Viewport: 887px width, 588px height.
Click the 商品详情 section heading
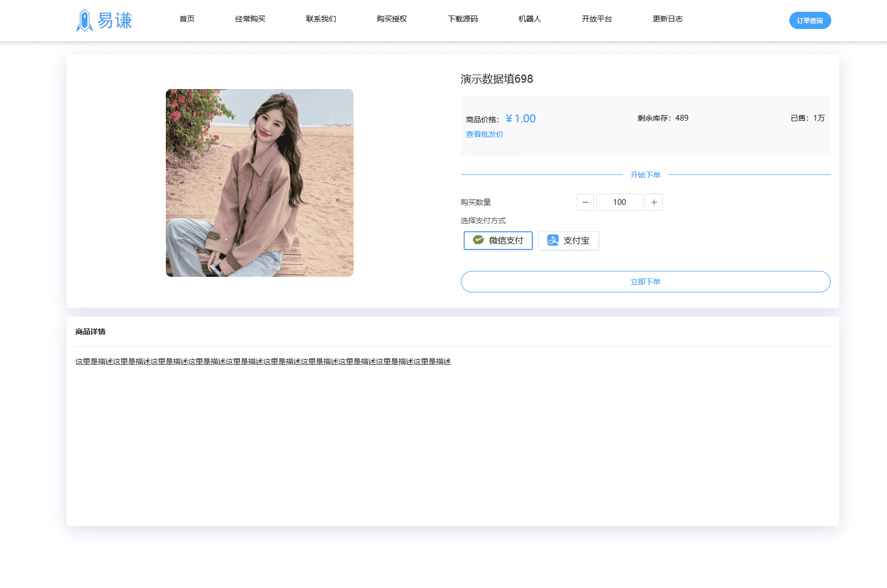tap(90, 332)
